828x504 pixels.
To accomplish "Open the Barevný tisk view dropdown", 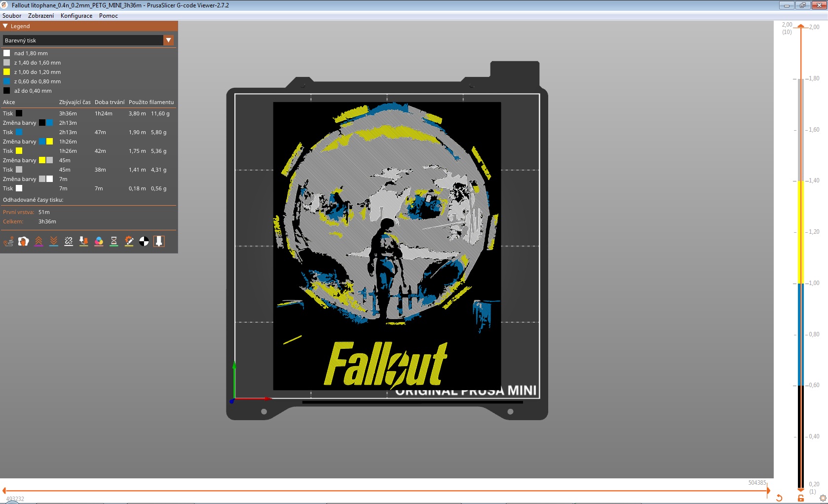I will 168,40.
